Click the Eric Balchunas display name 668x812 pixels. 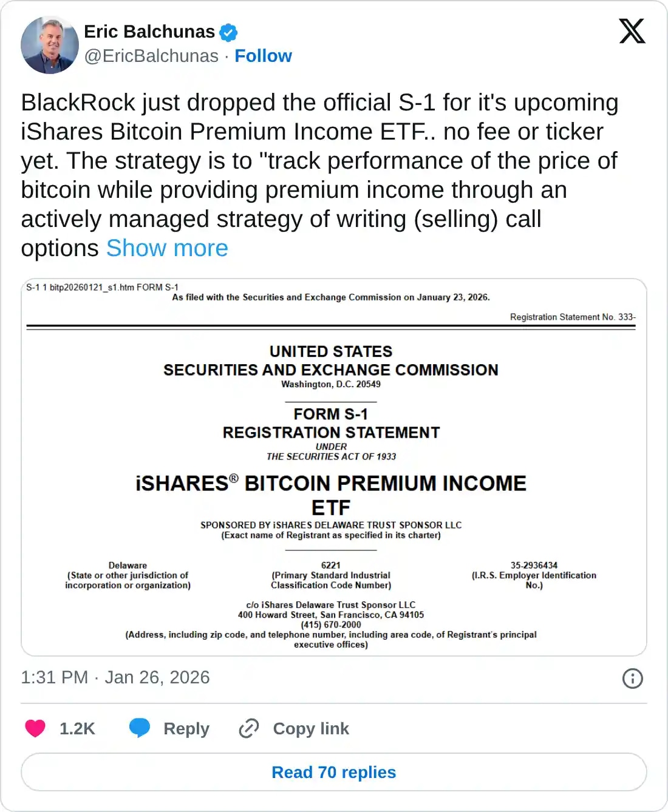click(x=149, y=32)
